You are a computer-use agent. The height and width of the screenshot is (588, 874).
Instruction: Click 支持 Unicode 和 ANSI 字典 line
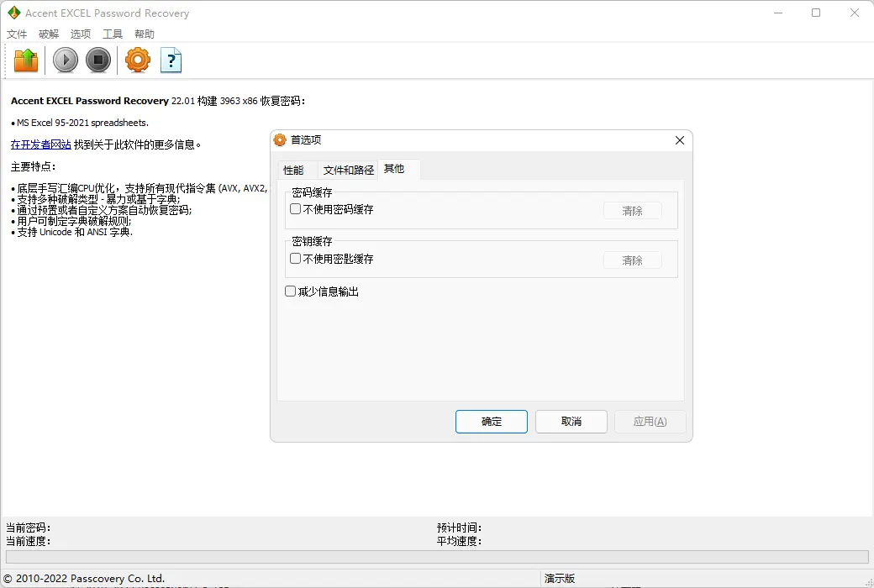pyautogui.click(x=75, y=232)
